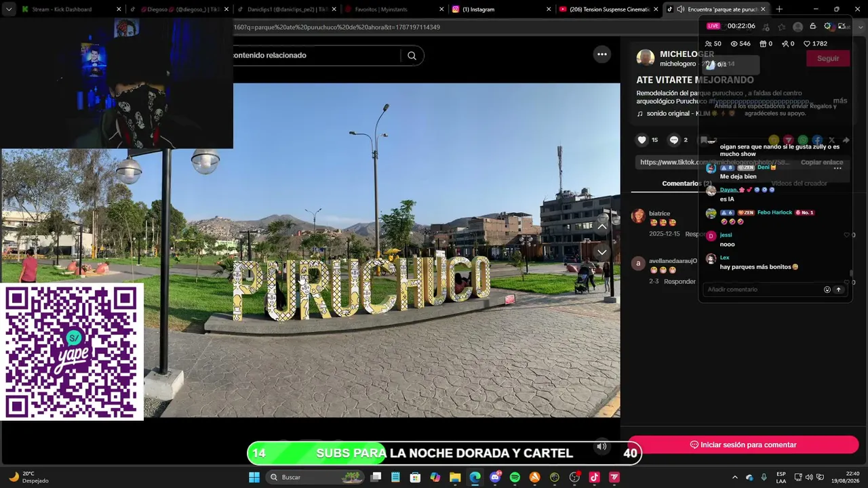Open Task View from the taskbar

[376, 477]
